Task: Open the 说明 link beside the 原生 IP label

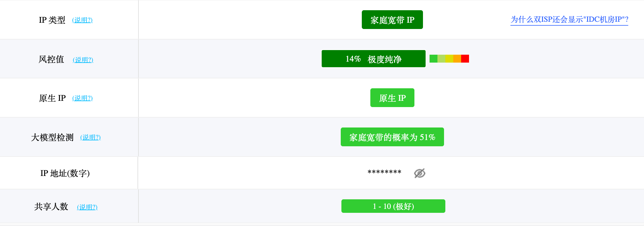Action: (x=82, y=98)
